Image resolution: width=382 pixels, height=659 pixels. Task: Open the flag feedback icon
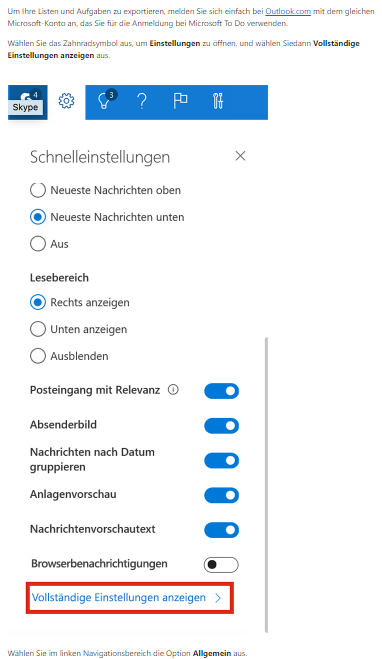[180, 101]
